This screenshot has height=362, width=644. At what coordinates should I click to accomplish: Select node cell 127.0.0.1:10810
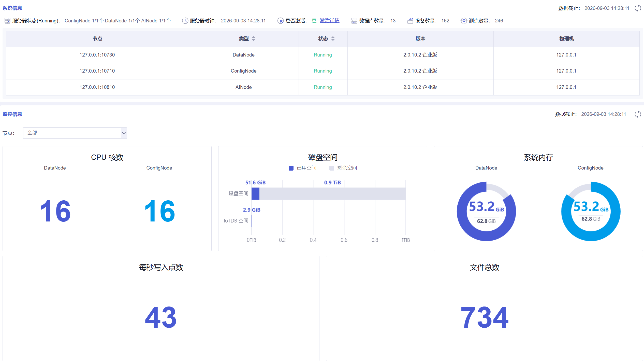(97, 87)
